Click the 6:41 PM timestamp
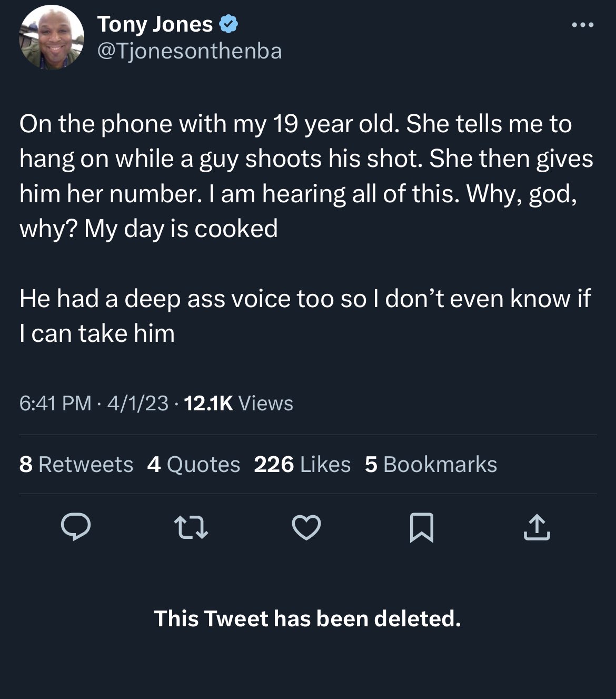 [x=55, y=403]
